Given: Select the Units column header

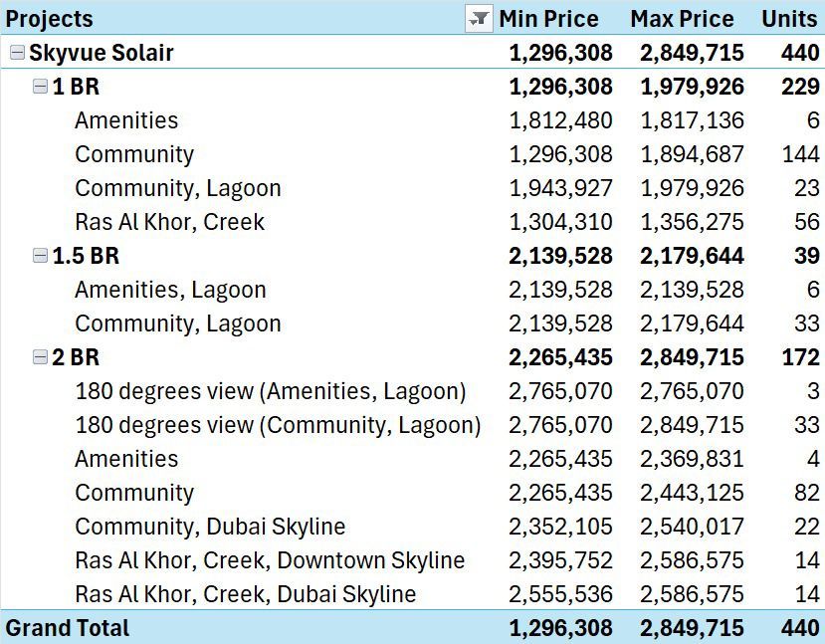Looking at the screenshot, I should pyautogui.click(x=789, y=19).
